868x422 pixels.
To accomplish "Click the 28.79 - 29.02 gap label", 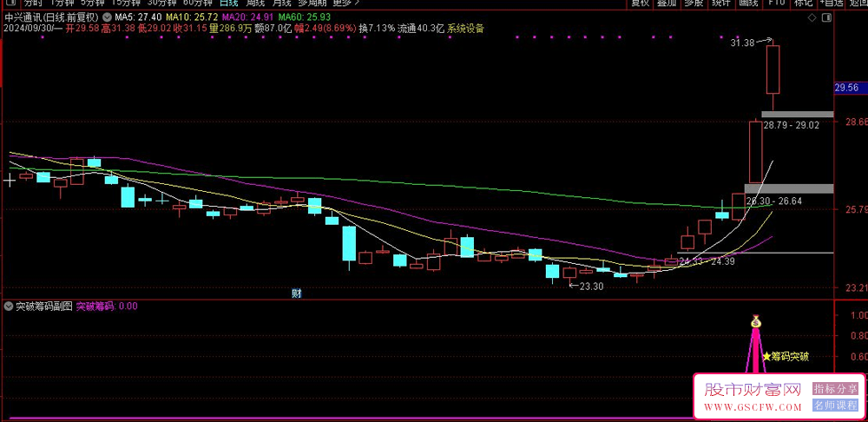I will (x=791, y=126).
